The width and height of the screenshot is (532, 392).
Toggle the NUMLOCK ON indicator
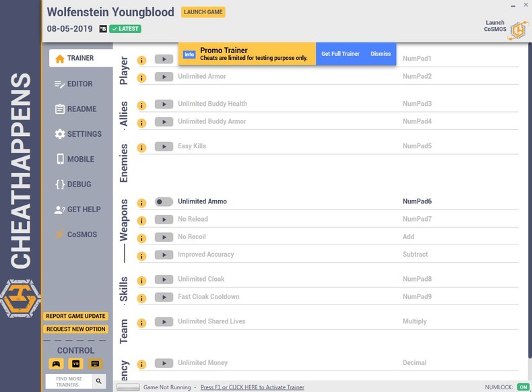click(x=523, y=387)
